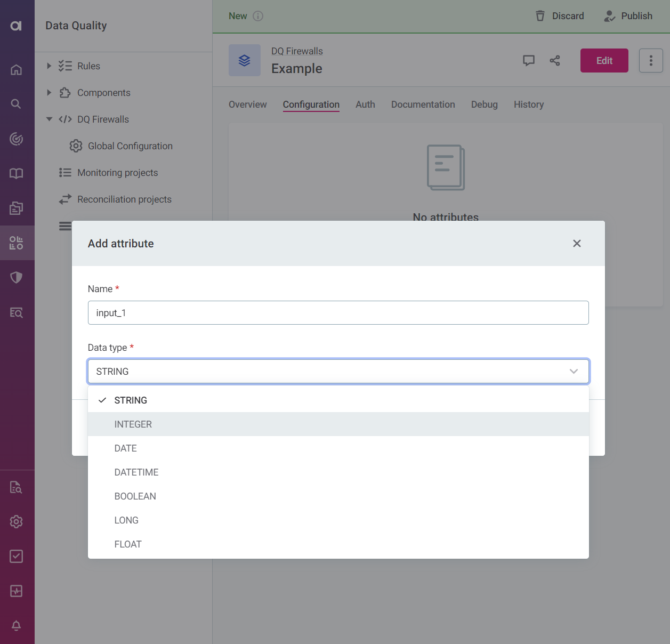Expand the Rules tree section
The width and height of the screenshot is (670, 644).
coord(49,66)
